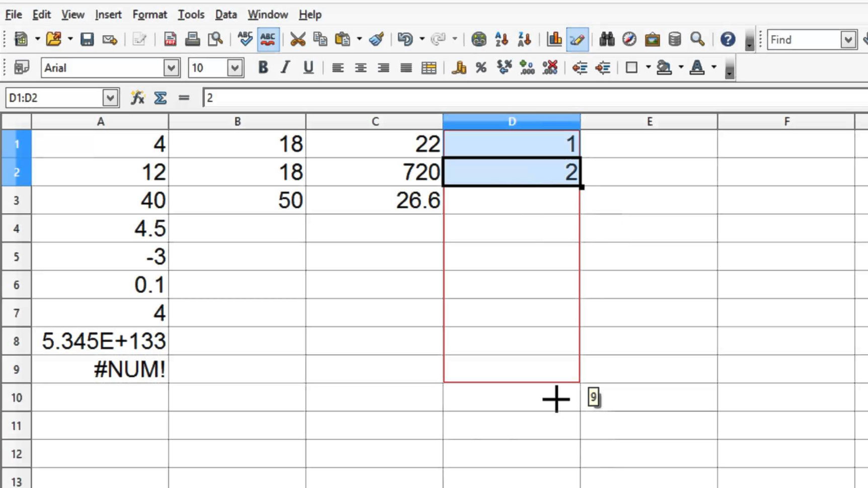Toggle the Show Draw Functions pencil
868x488 pixels.
(x=577, y=39)
